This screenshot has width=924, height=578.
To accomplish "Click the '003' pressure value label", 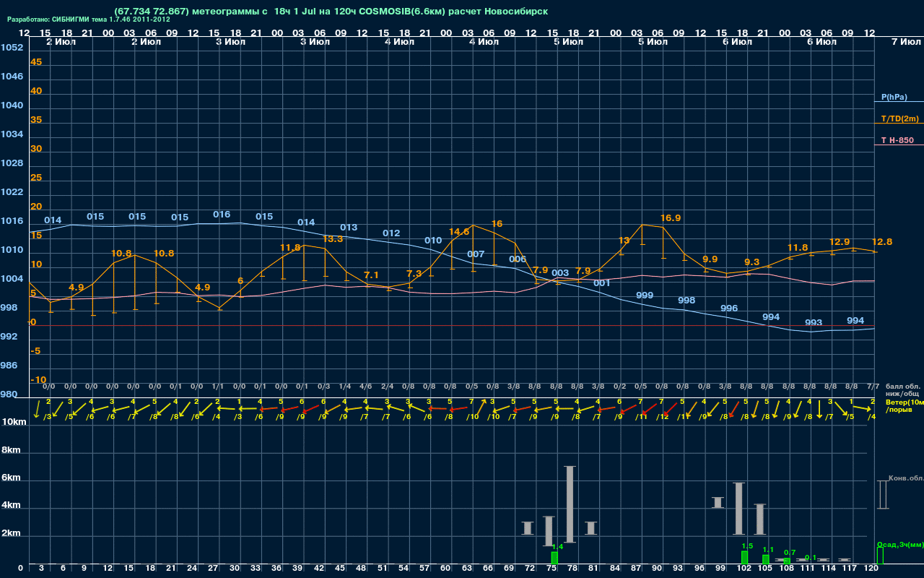I will tap(560, 273).
